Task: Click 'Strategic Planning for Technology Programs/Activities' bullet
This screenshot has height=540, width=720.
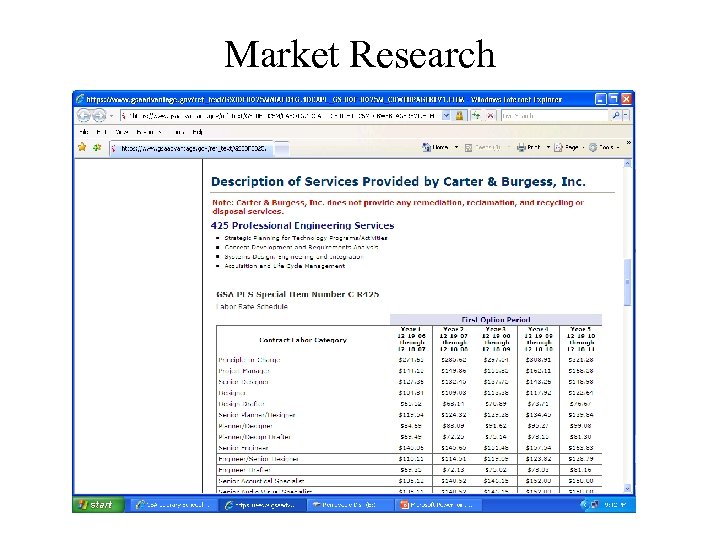Action: tap(306, 238)
